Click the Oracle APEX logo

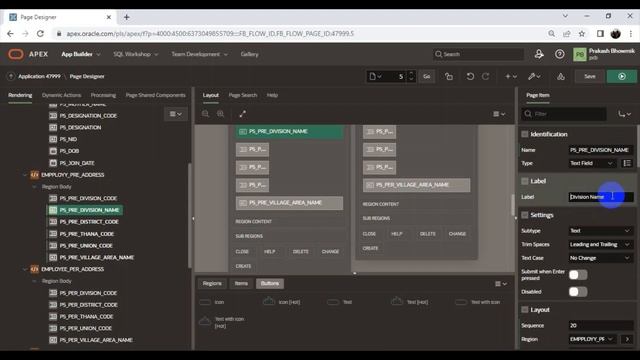16,54
